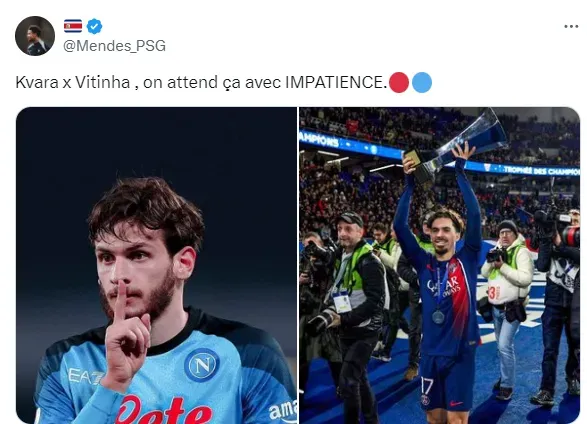Image resolution: width=587 pixels, height=424 pixels.
Task: Click the TV camera at right edge
Action: tap(556, 225)
